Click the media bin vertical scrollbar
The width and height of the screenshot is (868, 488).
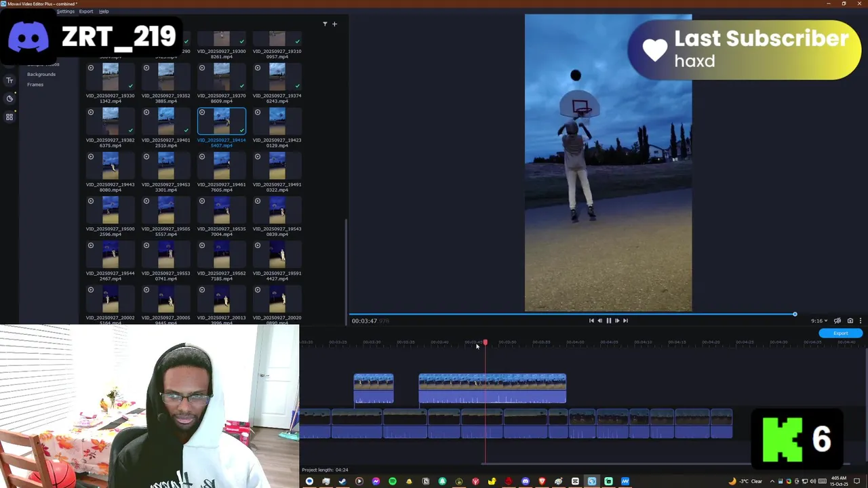(x=347, y=271)
